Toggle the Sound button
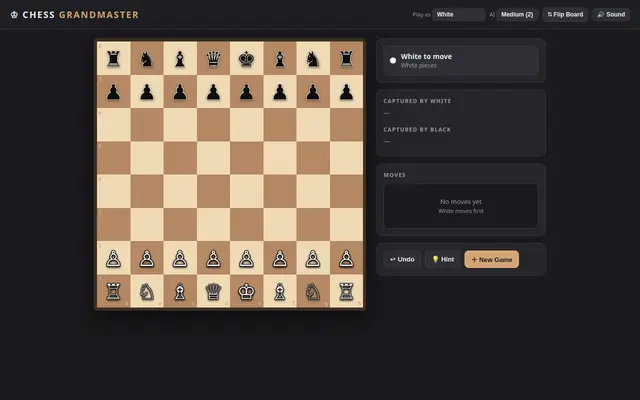The image size is (640, 400). point(611,15)
